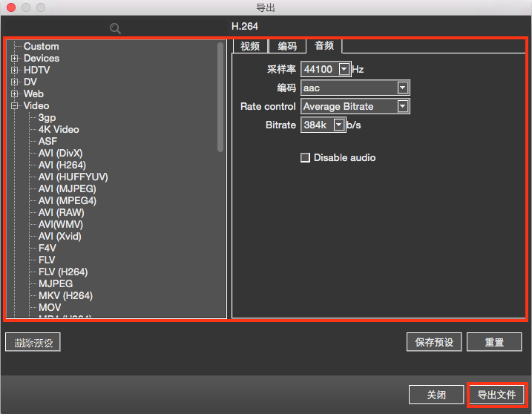Select the FLV preset
The width and height of the screenshot is (532, 414).
[x=47, y=260]
